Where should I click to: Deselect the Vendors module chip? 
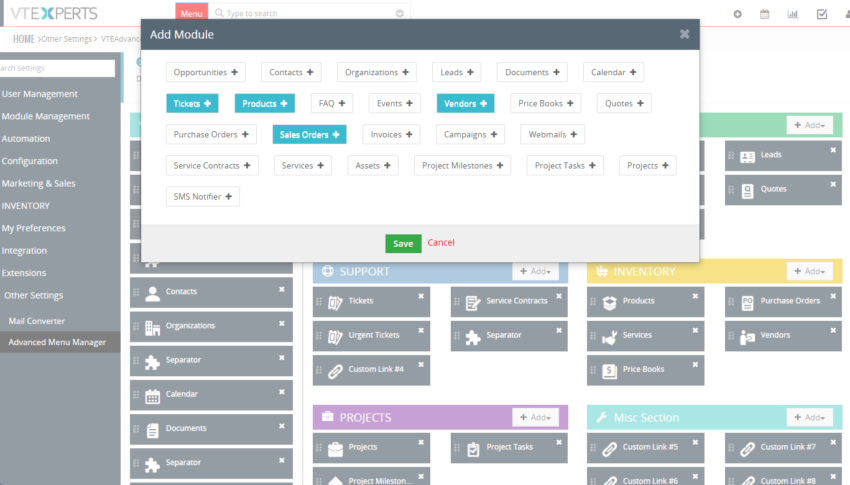465,104
